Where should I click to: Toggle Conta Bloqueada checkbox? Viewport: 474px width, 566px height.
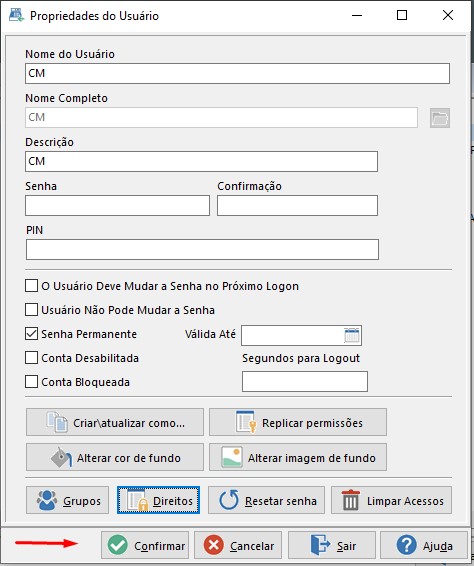pos(31,382)
